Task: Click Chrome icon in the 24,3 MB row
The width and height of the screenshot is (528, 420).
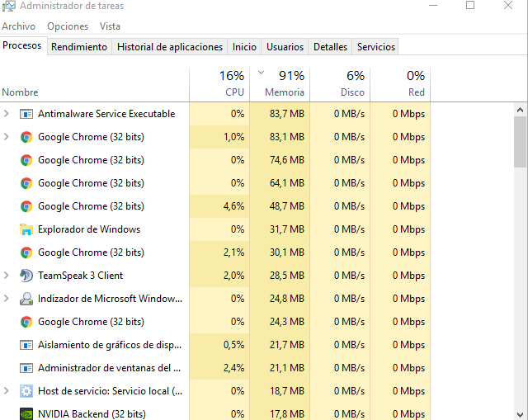Action: 26,322
